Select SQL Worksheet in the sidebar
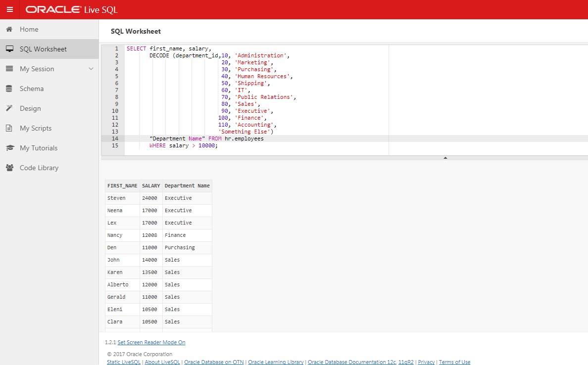The image size is (588, 365). [x=49, y=49]
